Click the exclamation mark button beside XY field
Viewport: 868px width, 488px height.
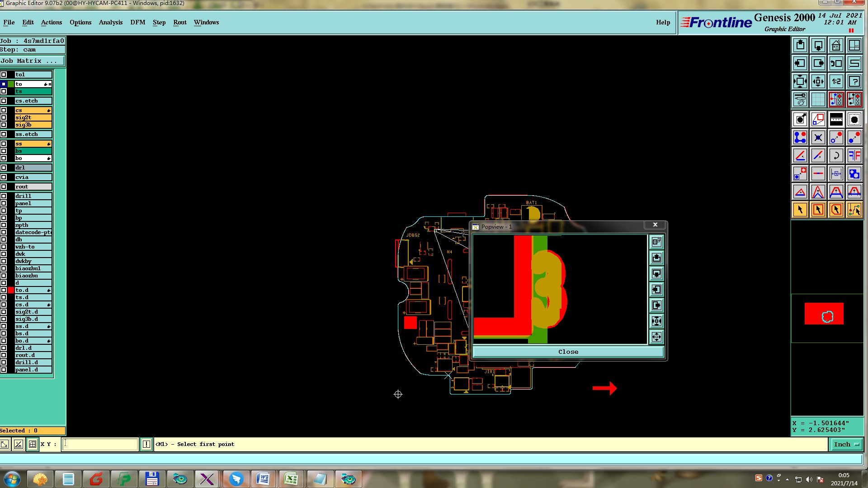tap(146, 444)
